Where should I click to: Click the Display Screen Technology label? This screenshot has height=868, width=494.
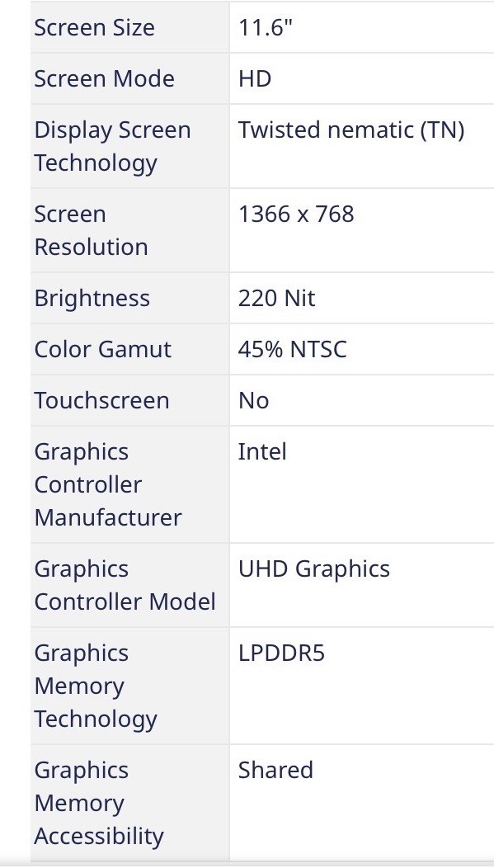tap(112, 146)
